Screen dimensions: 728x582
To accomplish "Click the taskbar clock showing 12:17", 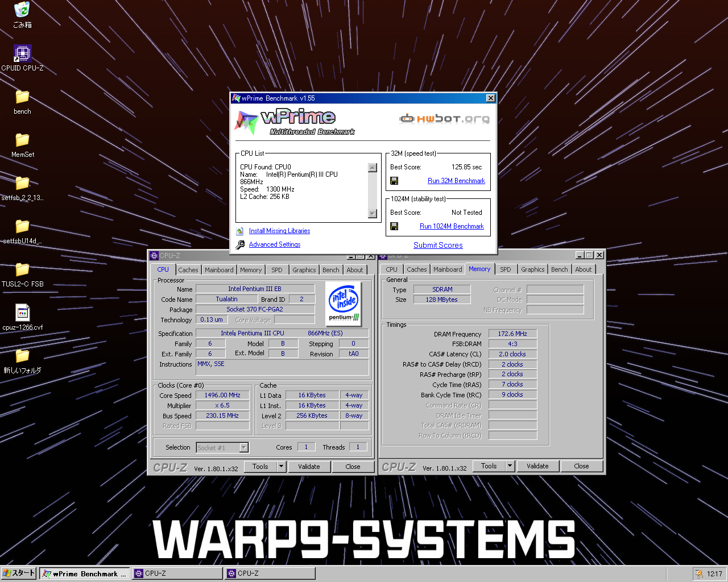I will point(714,574).
